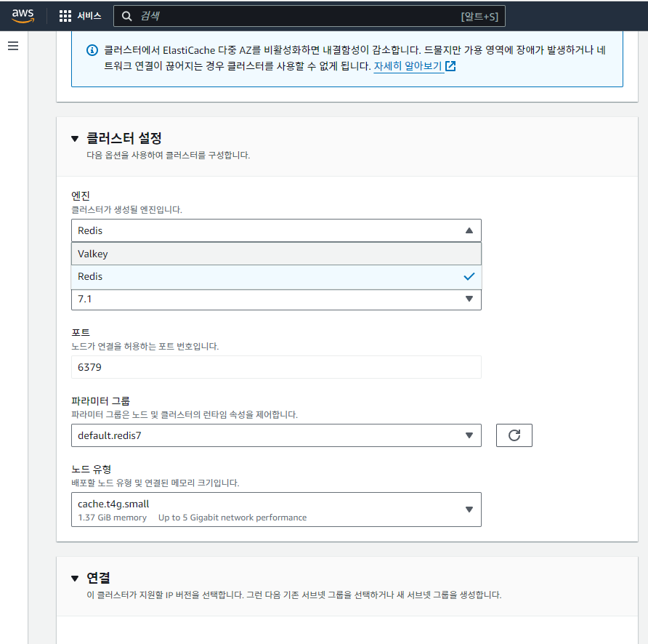Click the 파라미터 그룹 label
The width and height of the screenshot is (648, 644).
point(101,401)
